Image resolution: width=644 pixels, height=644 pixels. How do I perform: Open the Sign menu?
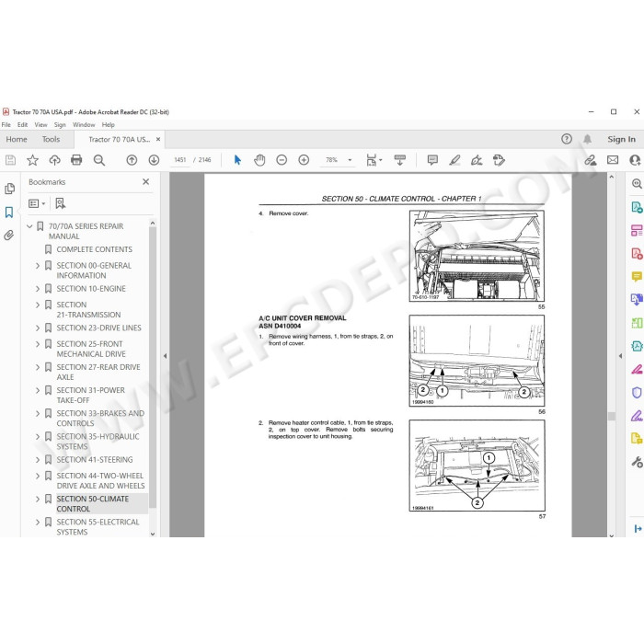coord(60,124)
